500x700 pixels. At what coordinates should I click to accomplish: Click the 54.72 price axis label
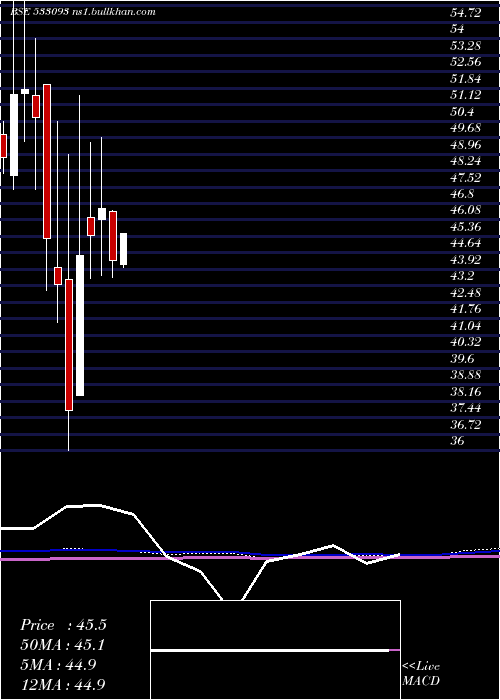[x=466, y=13]
